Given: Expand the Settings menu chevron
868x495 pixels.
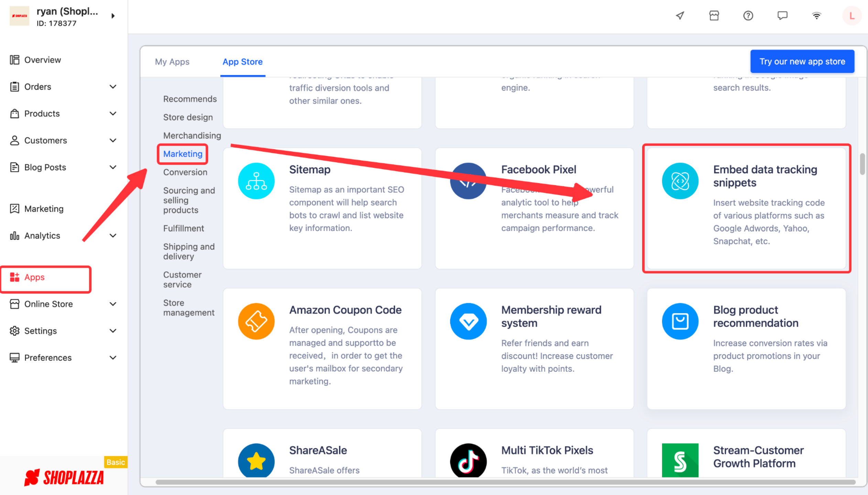Looking at the screenshot, I should tap(113, 331).
